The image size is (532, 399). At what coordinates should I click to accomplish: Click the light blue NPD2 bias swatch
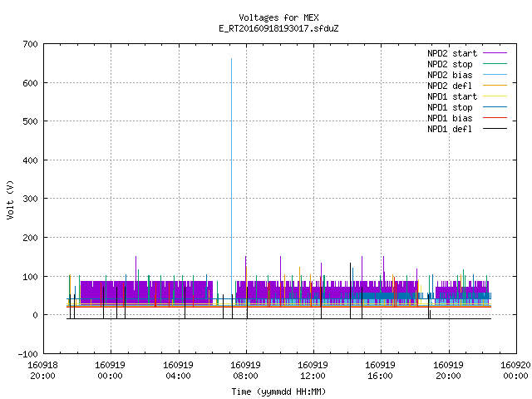(x=495, y=75)
